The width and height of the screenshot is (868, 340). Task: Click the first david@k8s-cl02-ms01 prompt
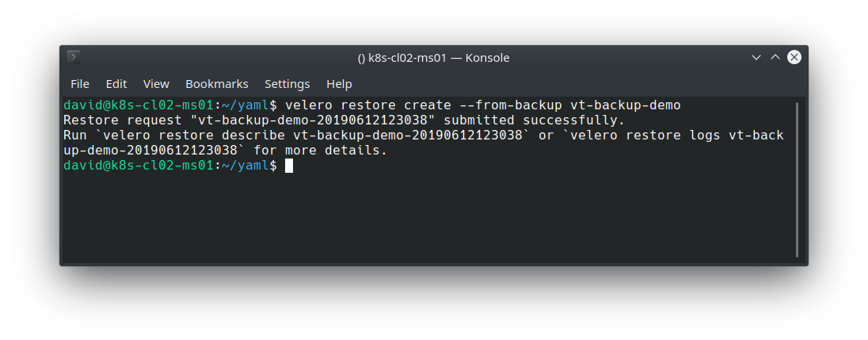[139, 105]
